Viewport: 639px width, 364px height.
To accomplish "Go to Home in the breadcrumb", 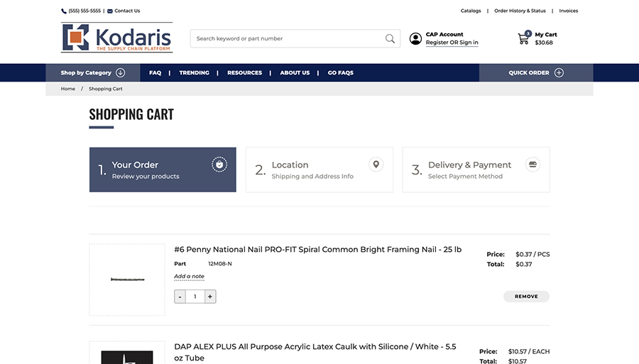I will click(x=68, y=89).
